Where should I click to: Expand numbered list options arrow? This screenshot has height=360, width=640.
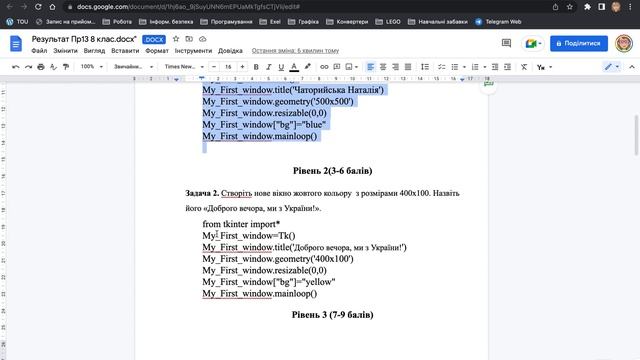484,67
